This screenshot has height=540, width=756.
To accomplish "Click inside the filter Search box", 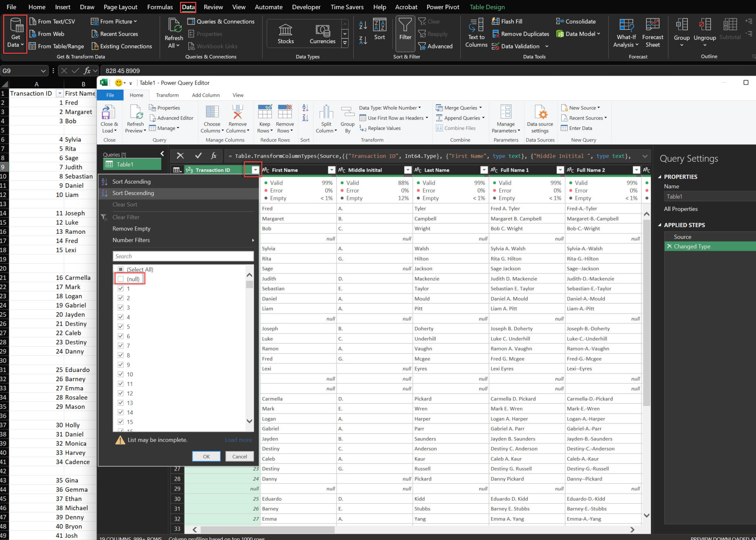I will pyautogui.click(x=182, y=256).
